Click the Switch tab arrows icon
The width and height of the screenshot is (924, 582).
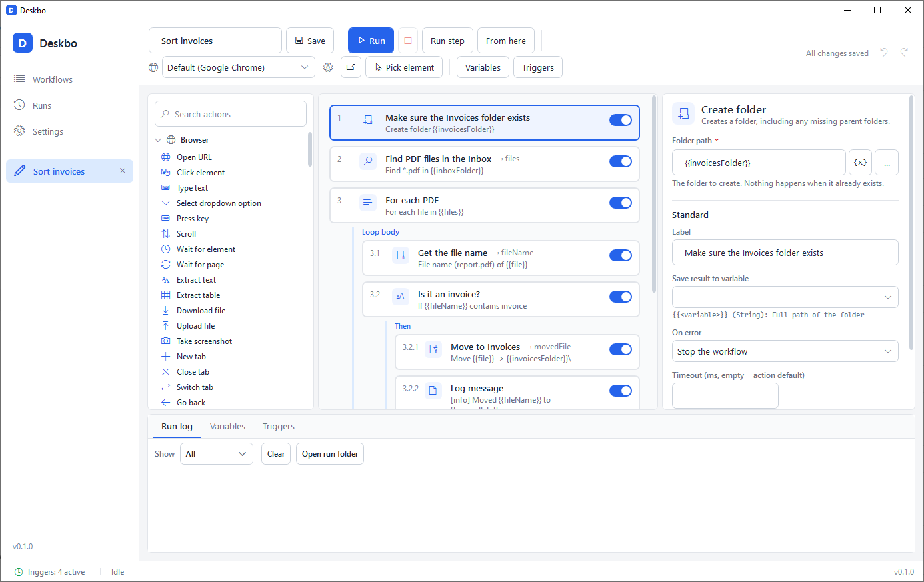[166, 387]
